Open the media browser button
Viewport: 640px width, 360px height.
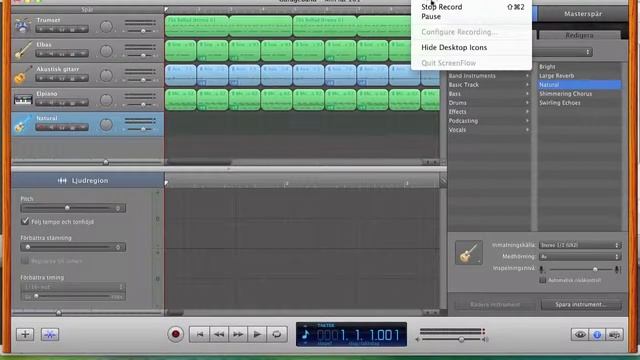[x=614, y=335]
